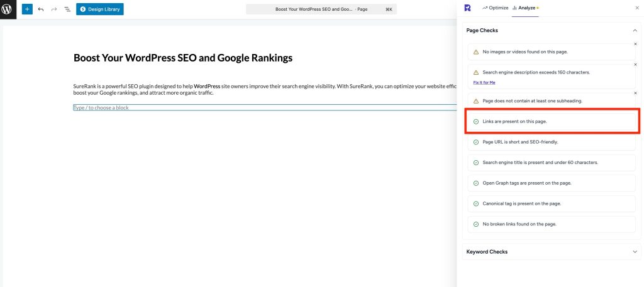Redo the last undone edit
The height and width of the screenshot is (287, 644).
[x=54, y=9]
